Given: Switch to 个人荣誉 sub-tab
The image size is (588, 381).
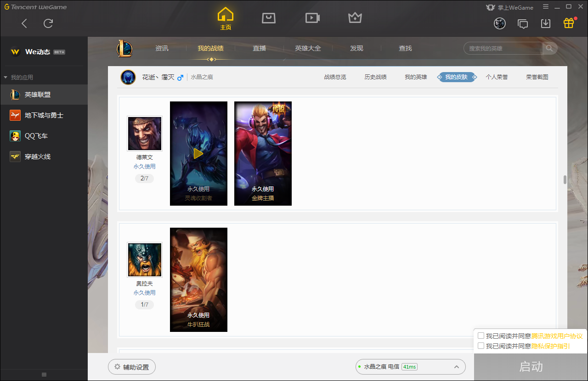Looking at the screenshot, I should 497,77.
